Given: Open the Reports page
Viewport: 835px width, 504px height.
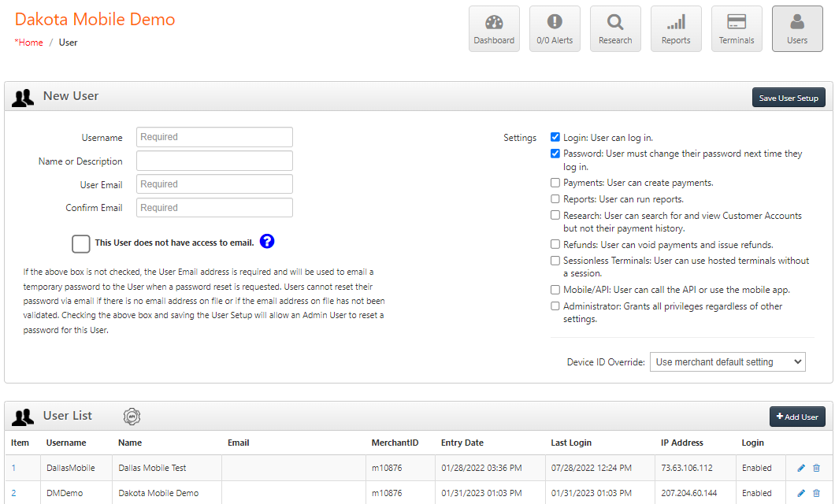Looking at the screenshot, I should coord(676,28).
